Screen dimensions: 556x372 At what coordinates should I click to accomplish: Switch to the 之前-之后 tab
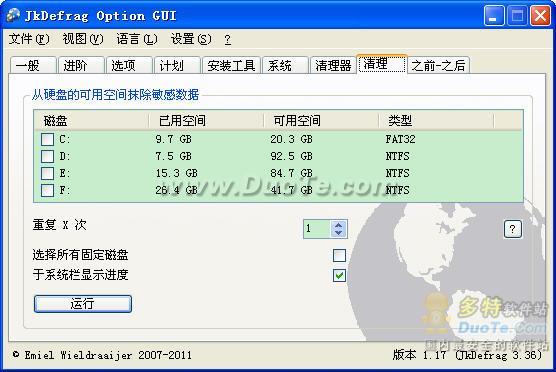(439, 65)
